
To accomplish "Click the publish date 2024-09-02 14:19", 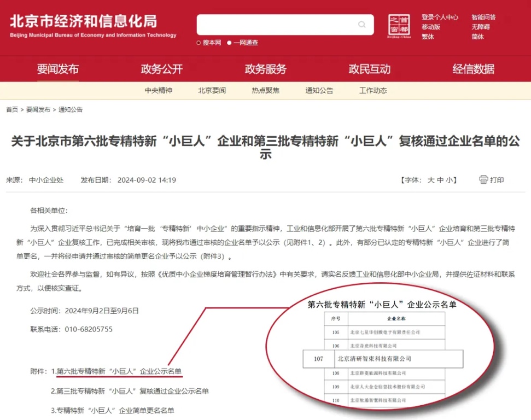I will point(147,180).
